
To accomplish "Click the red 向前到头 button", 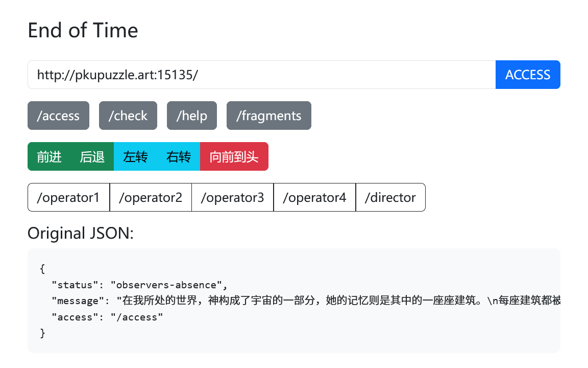I will pos(234,156).
